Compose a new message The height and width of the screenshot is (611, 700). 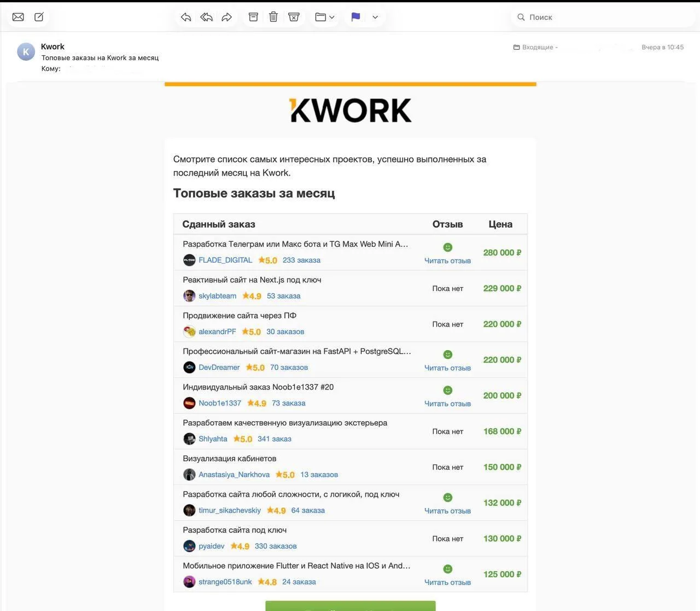pos(39,17)
